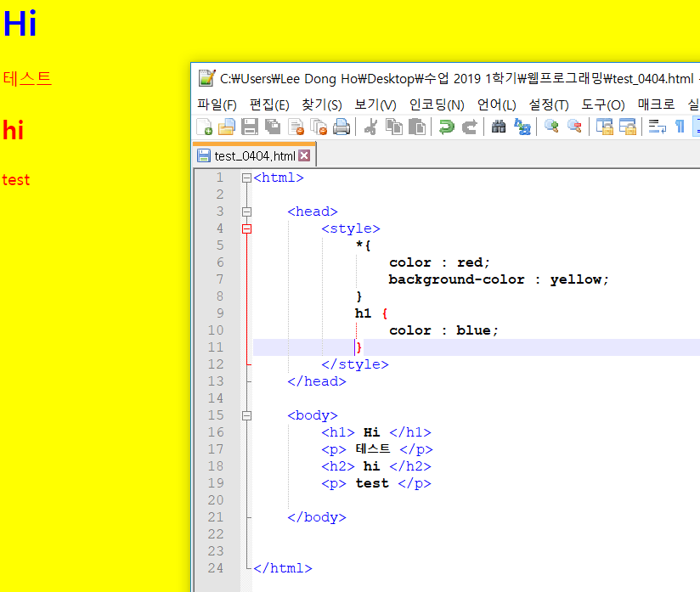Click the Save file floppy icon
Viewport: 700px width, 592px height.
coord(250,127)
